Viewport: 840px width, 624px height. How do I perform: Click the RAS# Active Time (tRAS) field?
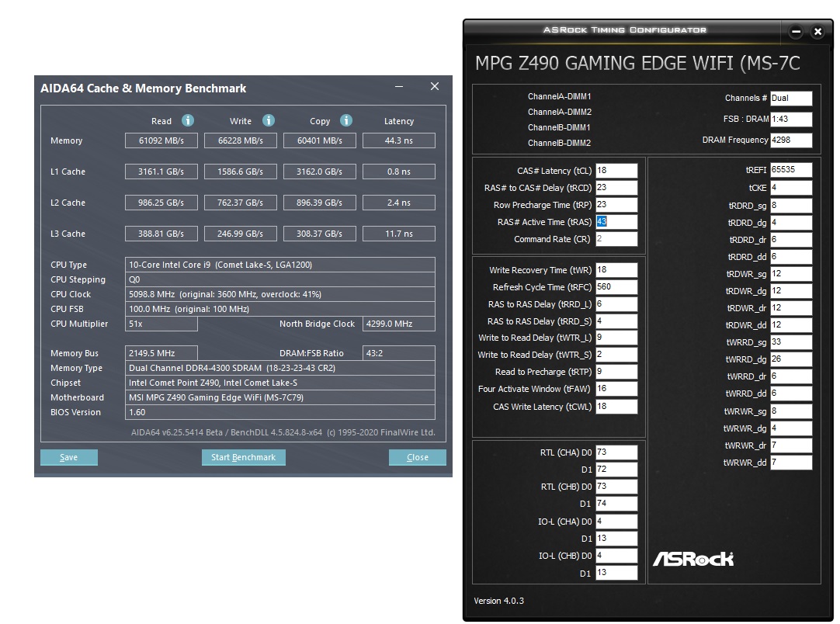[616, 222]
